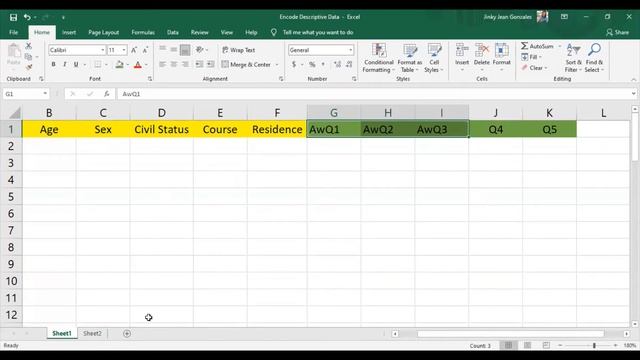Click Sort & Filter icon
This screenshot has width=640, height=360.
[573, 50]
